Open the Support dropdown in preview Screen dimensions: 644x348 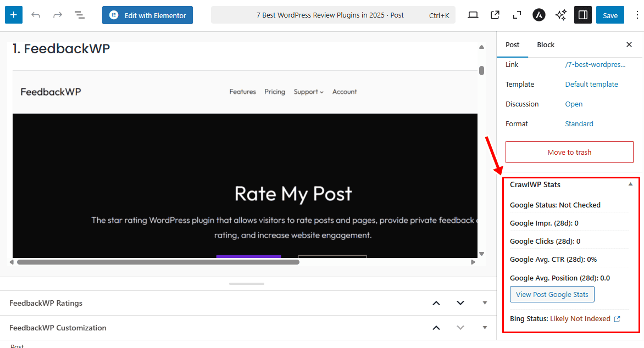[308, 92]
